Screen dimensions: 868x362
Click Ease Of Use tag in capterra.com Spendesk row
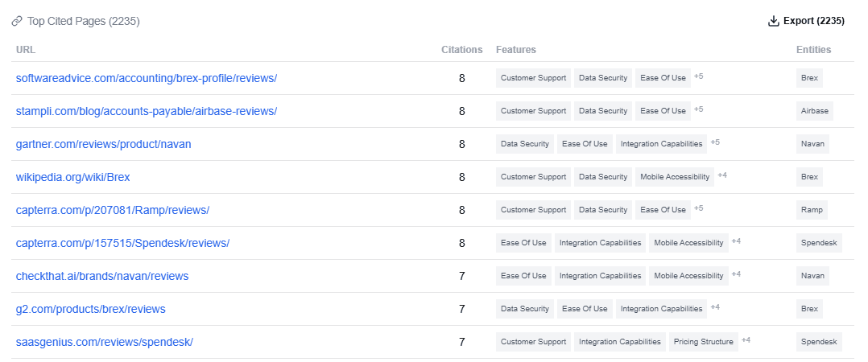coord(523,243)
